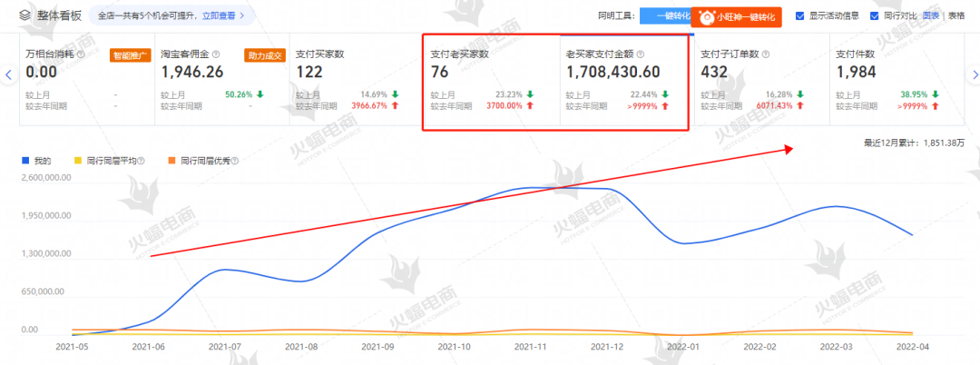Click the 智能推广 orange tag button
Viewport: 980px width, 365px height.
(130, 54)
